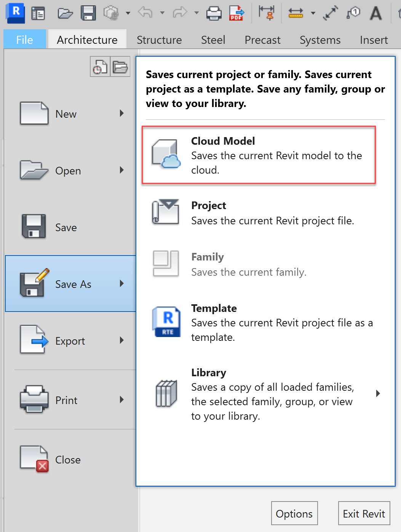
Task: Expand the New submenu arrow
Action: click(122, 113)
